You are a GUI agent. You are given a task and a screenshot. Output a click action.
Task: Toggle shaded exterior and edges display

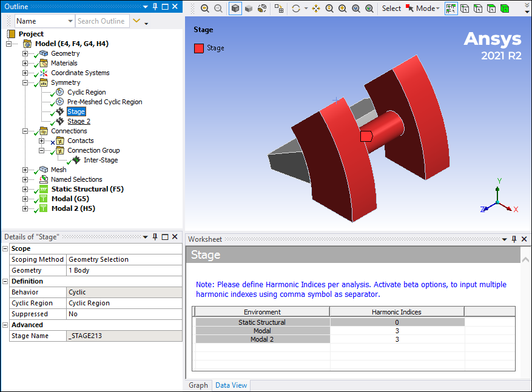[235, 8]
